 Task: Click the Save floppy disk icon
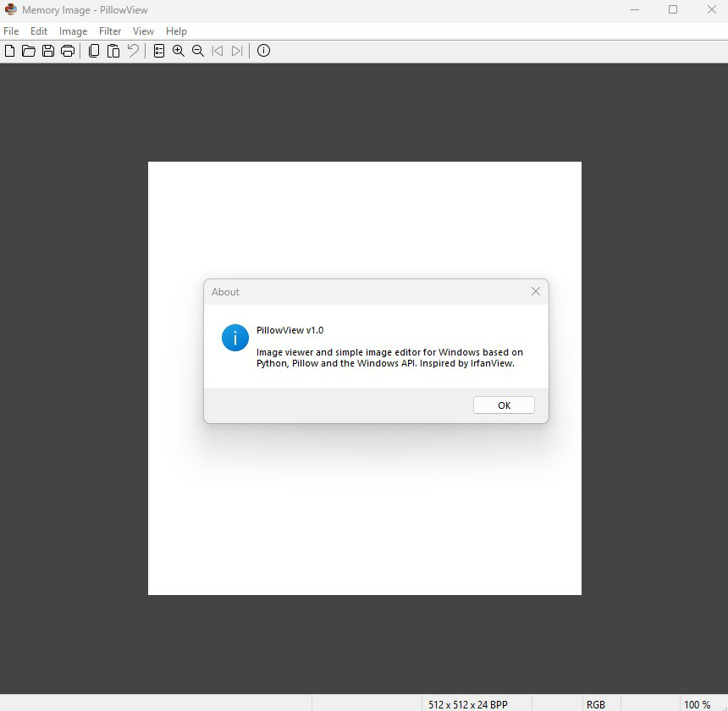(48, 51)
